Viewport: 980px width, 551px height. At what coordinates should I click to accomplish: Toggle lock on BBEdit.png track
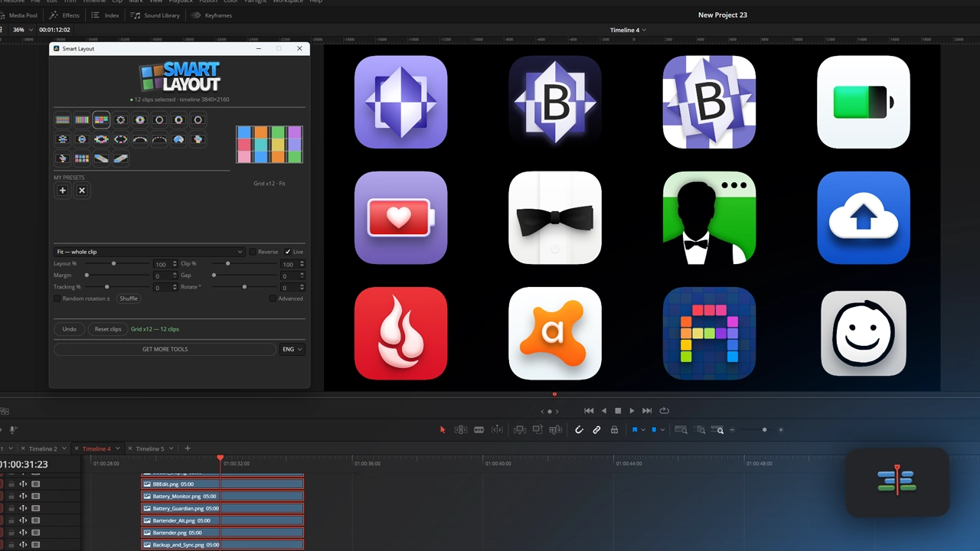pyautogui.click(x=11, y=484)
